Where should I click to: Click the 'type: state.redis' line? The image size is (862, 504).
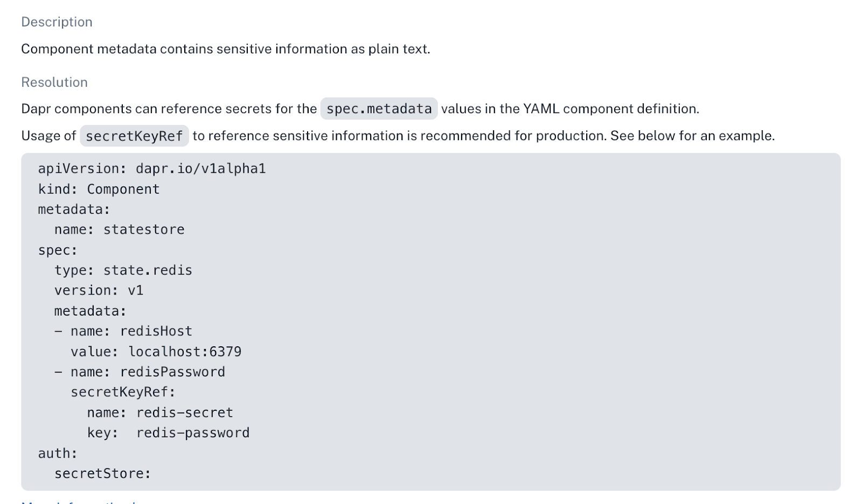tap(123, 270)
